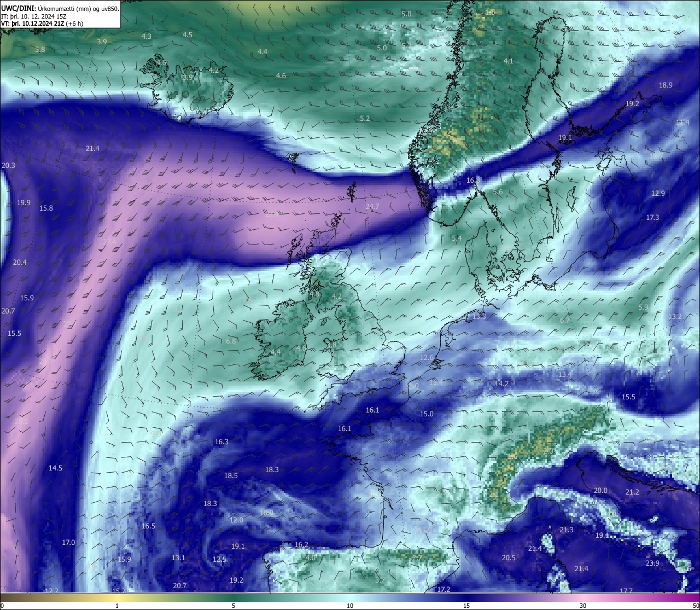Click the 14.5 value in the southwest Atlantic

(x=55, y=468)
